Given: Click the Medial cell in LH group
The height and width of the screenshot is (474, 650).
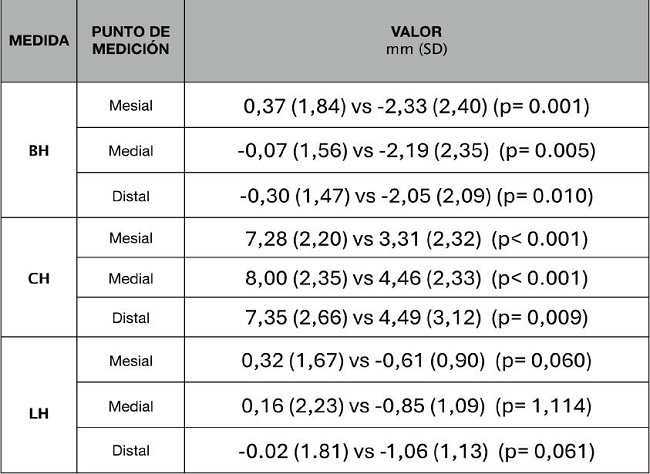Looking at the screenshot, I should (x=130, y=408).
